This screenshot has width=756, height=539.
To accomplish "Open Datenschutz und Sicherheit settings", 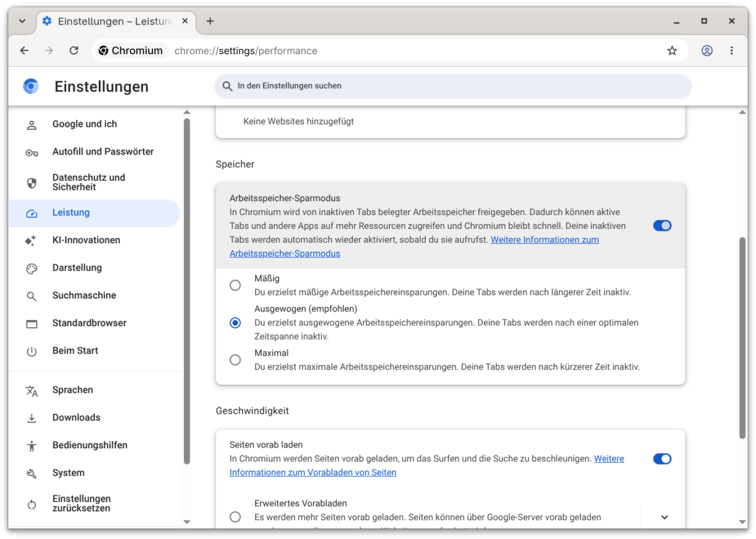I will click(x=94, y=182).
